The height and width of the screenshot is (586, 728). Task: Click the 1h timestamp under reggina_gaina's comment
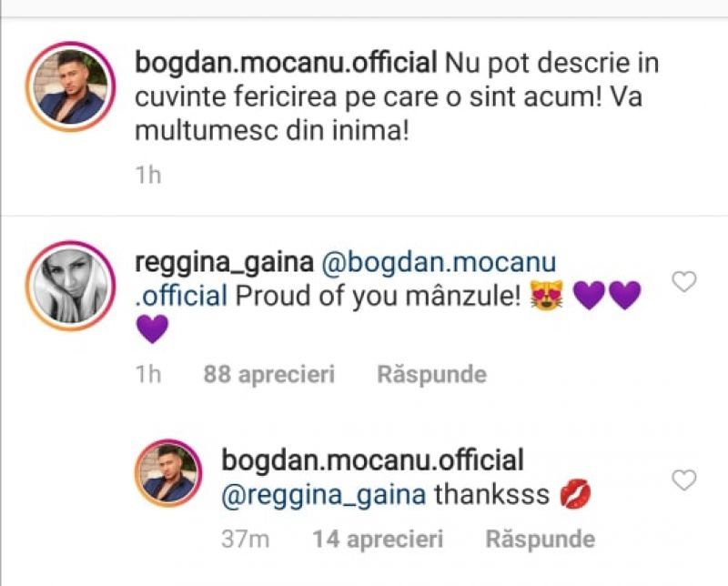(147, 374)
